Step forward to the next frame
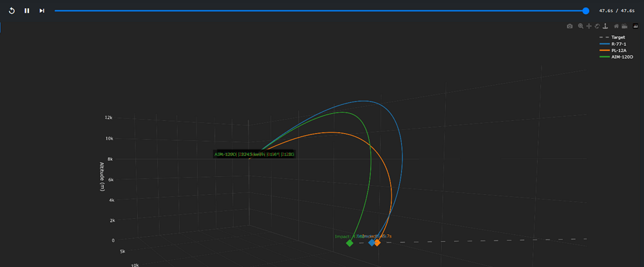The height and width of the screenshot is (267, 644). (x=41, y=11)
